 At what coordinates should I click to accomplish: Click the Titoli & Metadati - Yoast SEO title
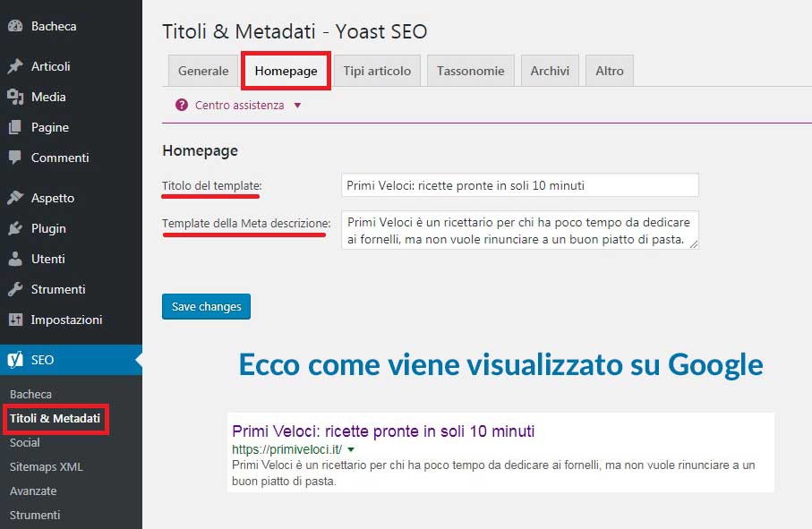295,31
